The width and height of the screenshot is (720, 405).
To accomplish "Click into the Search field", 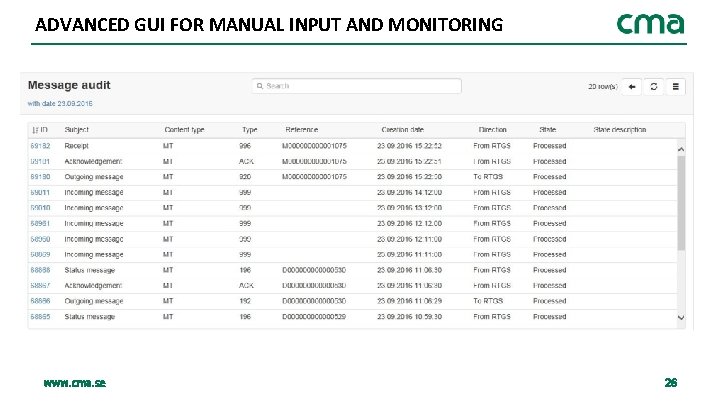I will [x=356, y=86].
